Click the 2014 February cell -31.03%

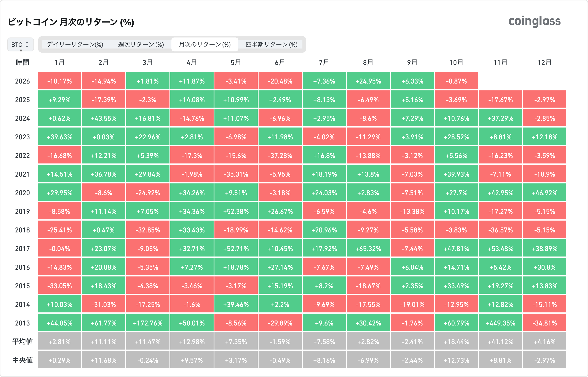[104, 304]
